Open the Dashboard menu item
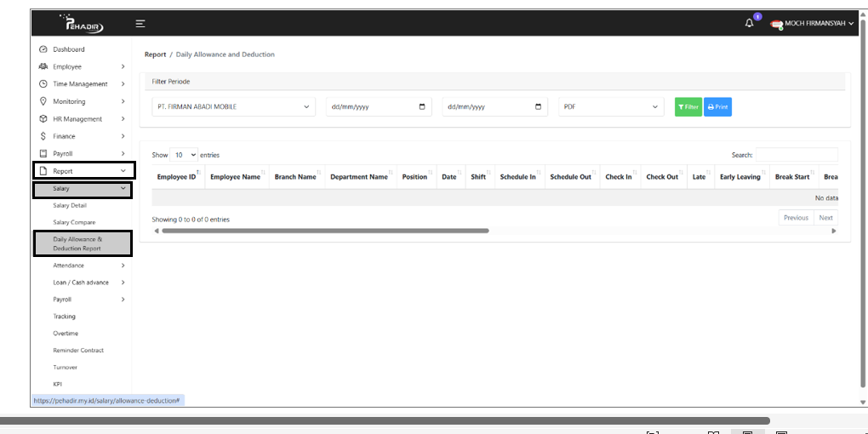 tap(69, 49)
